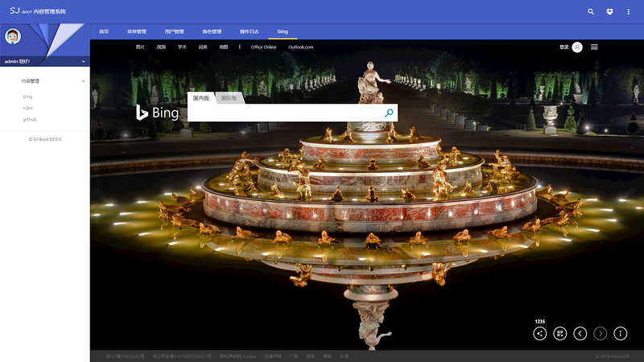Open bing in the sidebar menu

[x=27, y=97]
